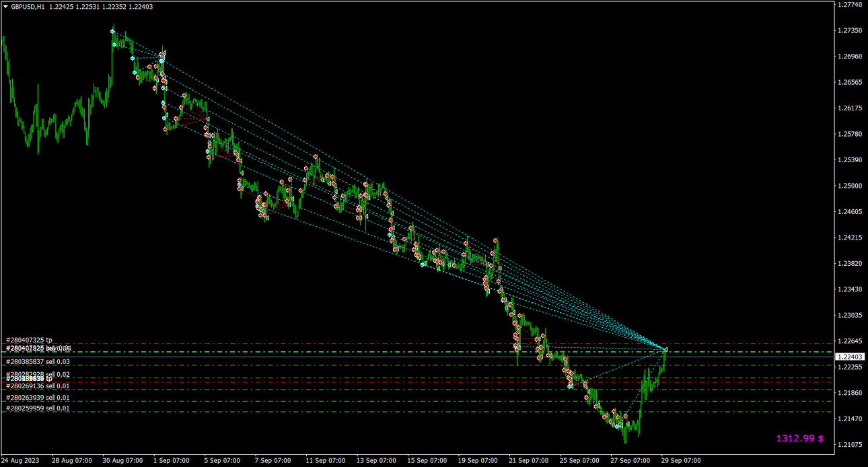Screen dimensions: 868x467
Task: Click the 1.26175 price scale label
Action: coord(851,108)
